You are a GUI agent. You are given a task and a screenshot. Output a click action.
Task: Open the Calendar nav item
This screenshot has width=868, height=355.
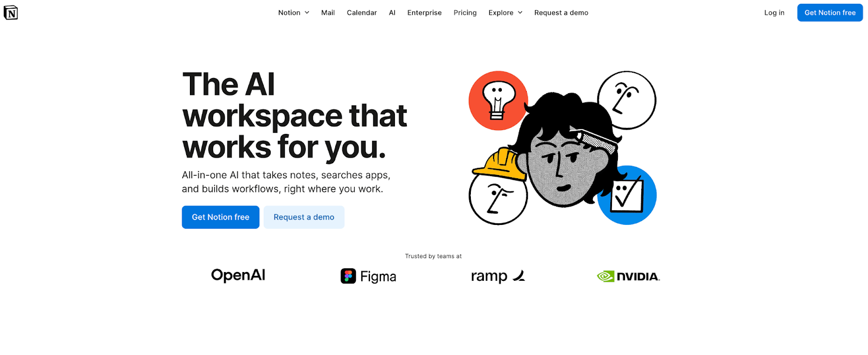click(362, 12)
